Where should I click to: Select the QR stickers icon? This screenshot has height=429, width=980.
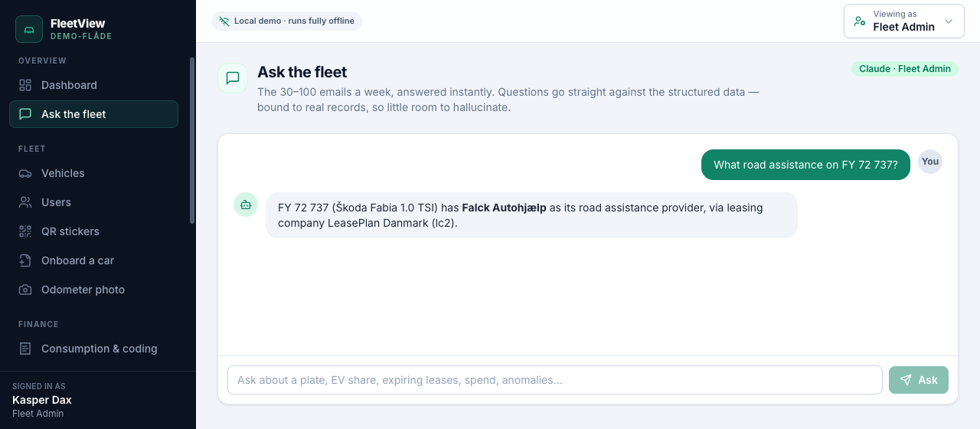(x=25, y=231)
